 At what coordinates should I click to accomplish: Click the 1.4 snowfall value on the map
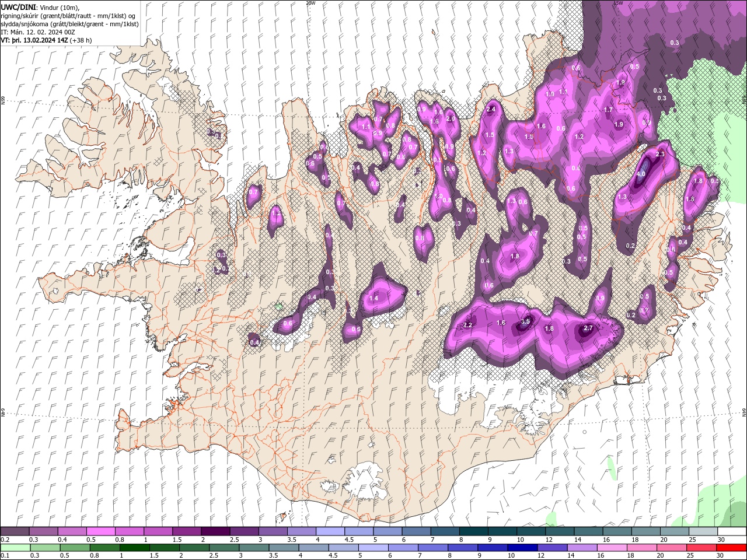374,298
